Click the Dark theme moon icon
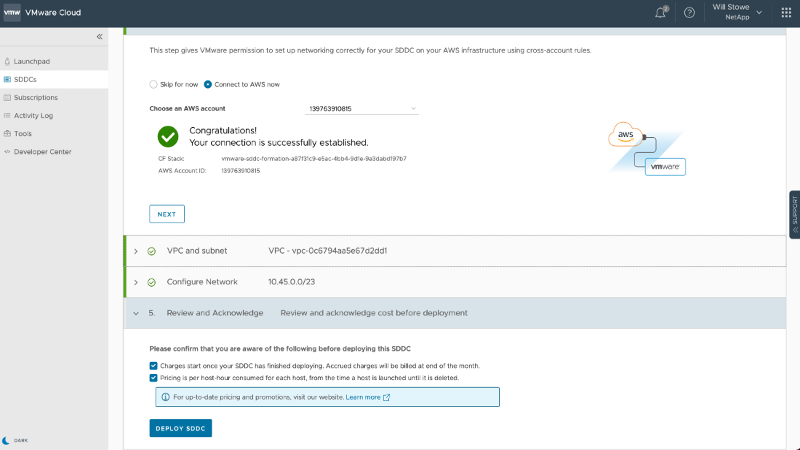 7,440
